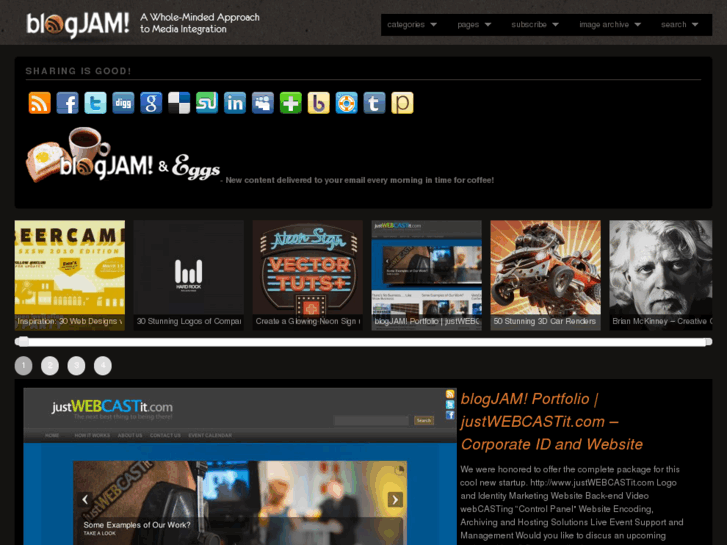
Task: Click the Twitter share icon
Action: pos(95,103)
